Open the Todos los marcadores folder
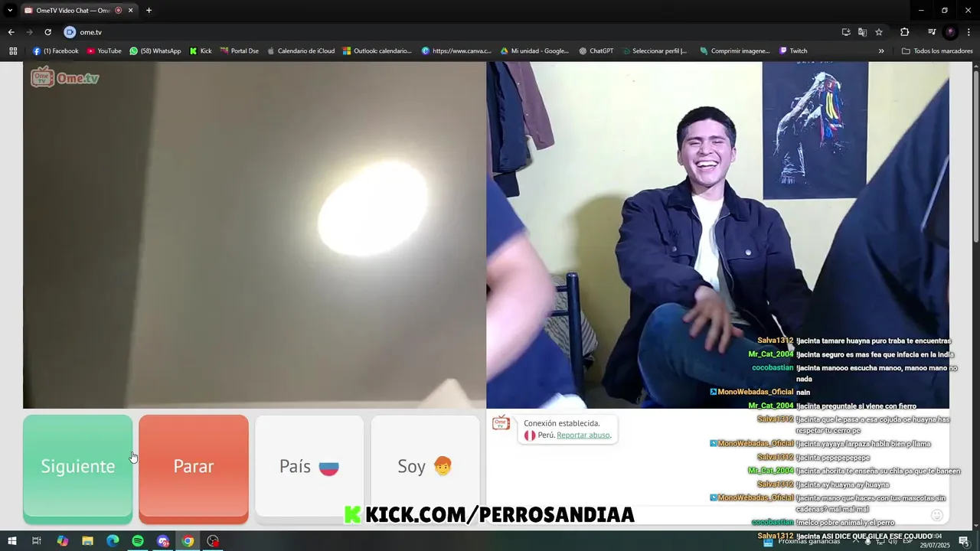 tap(937, 51)
